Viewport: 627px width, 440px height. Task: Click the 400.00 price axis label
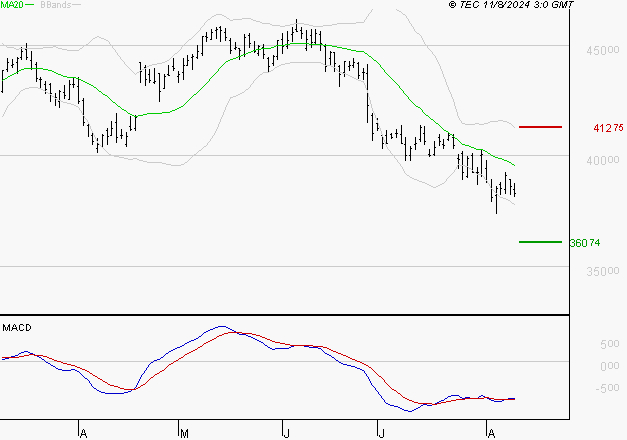click(603, 161)
